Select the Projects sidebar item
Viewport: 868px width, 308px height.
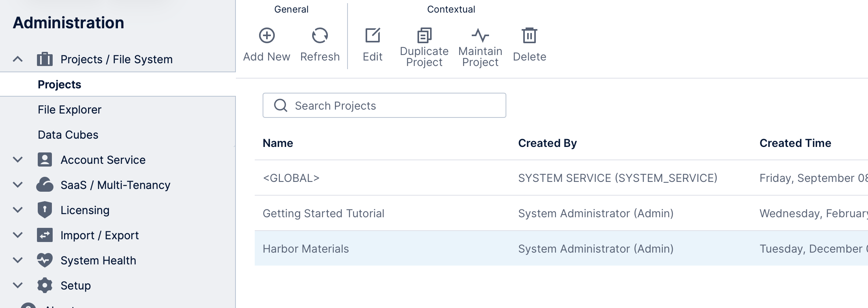click(x=59, y=84)
